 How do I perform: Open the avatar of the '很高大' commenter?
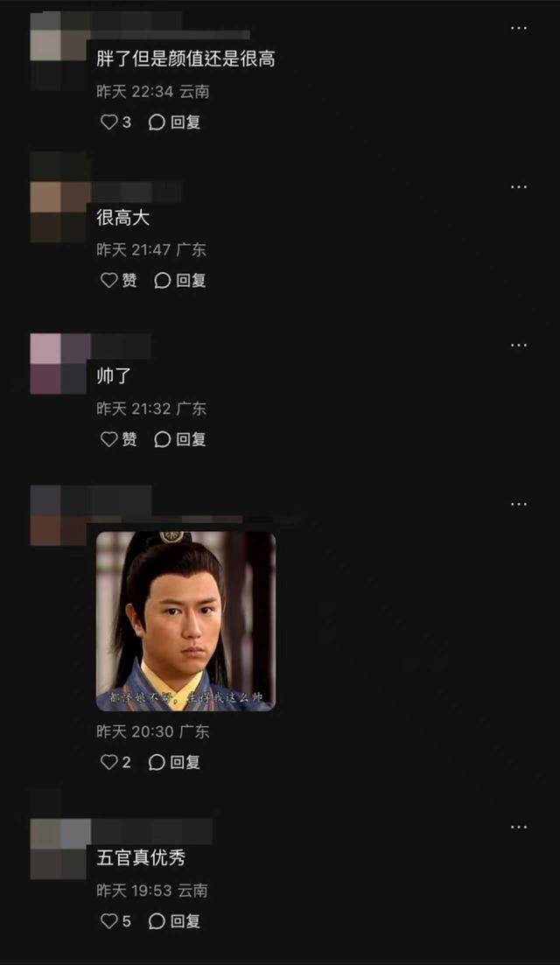click(x=59, y=212)
